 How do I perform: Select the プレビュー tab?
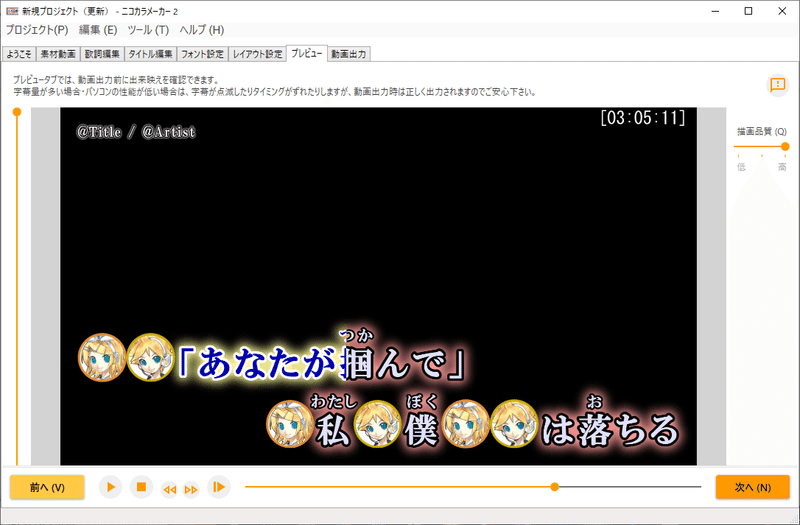click(307, 53)
